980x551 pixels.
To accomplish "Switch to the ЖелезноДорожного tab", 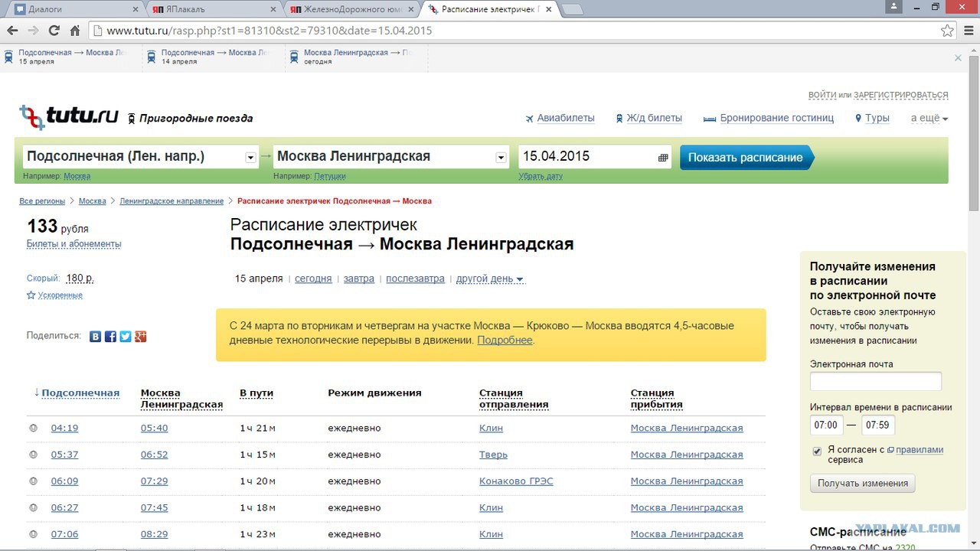I will [352, 9].
